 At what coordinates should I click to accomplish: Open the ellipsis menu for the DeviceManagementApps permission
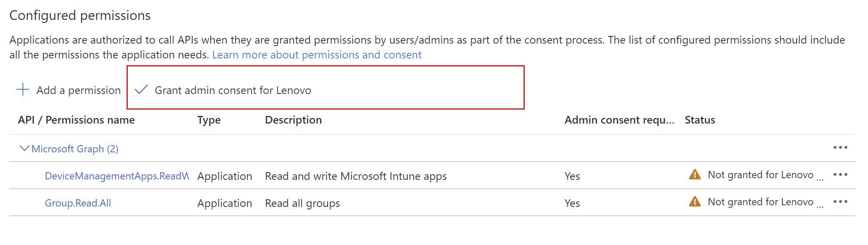(x=840, y=175)
